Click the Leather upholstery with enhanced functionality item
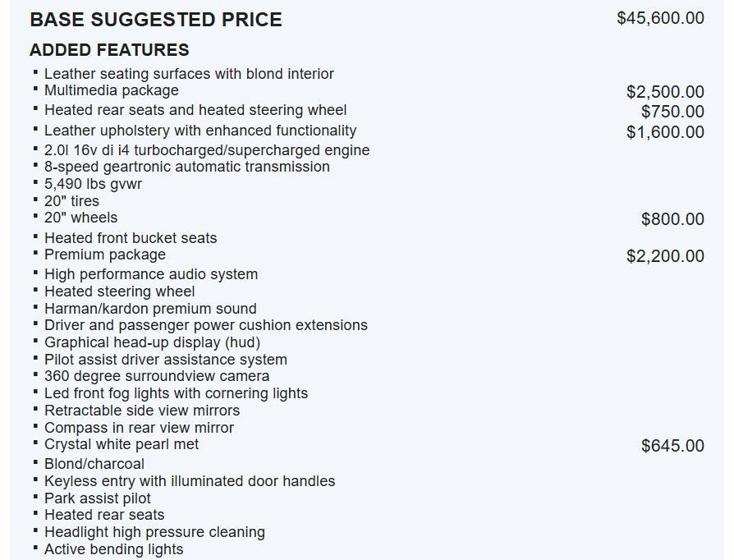734x560 pixels. 200,131
